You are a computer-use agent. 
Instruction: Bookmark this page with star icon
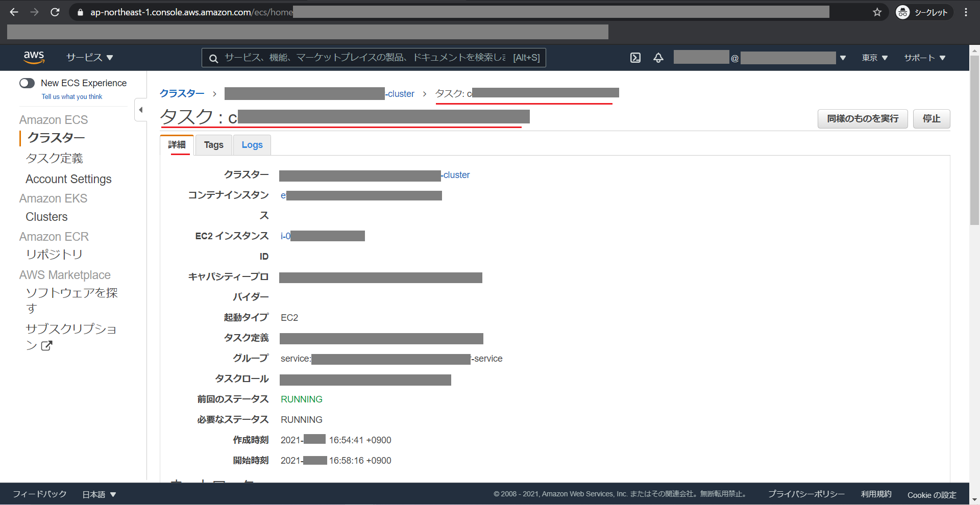(877, 12)
